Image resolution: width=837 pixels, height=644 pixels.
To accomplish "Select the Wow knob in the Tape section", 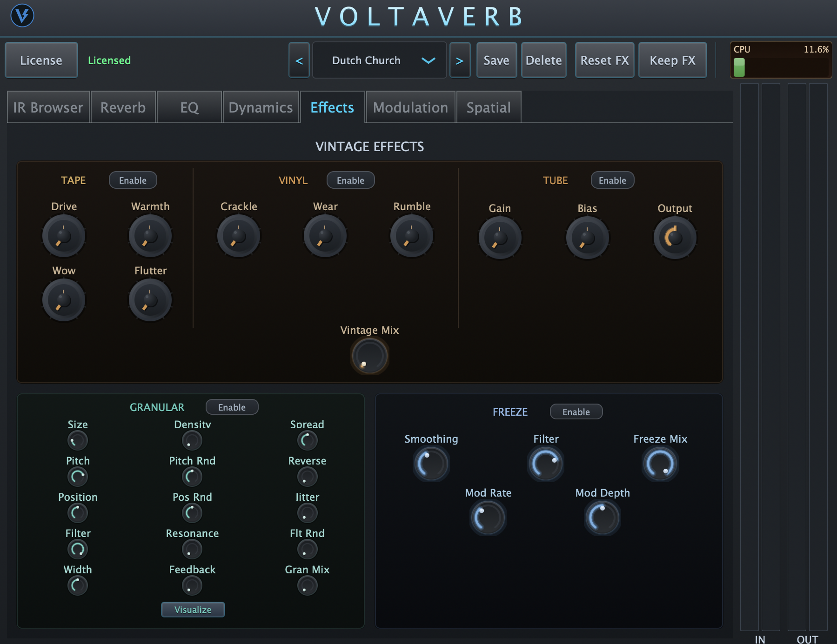I will (x=63, y=300).
